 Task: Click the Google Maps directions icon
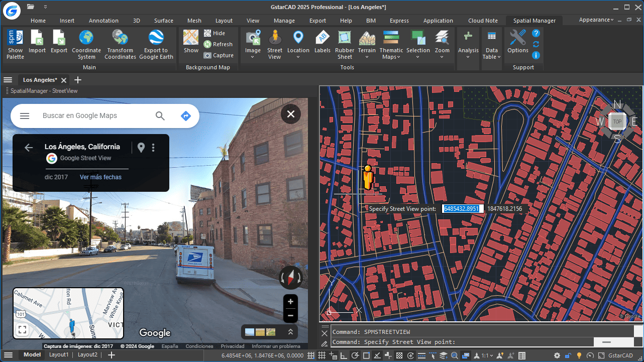click(x=186, y=116)
